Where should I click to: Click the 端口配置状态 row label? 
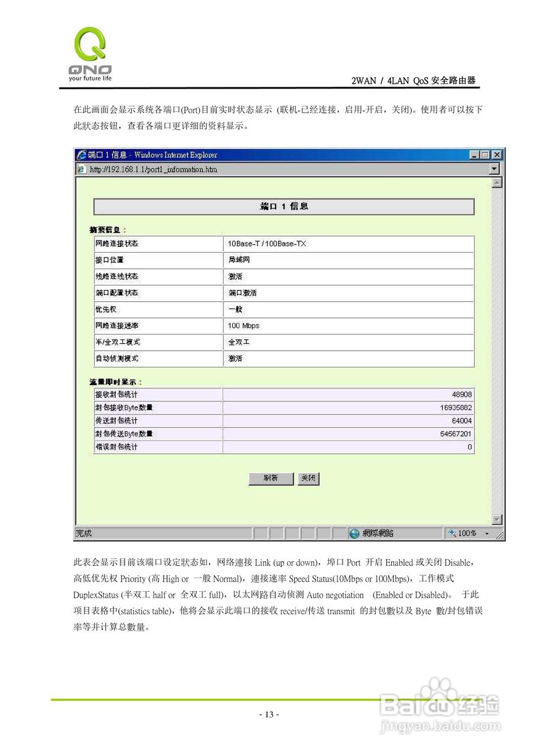(117, 293)
